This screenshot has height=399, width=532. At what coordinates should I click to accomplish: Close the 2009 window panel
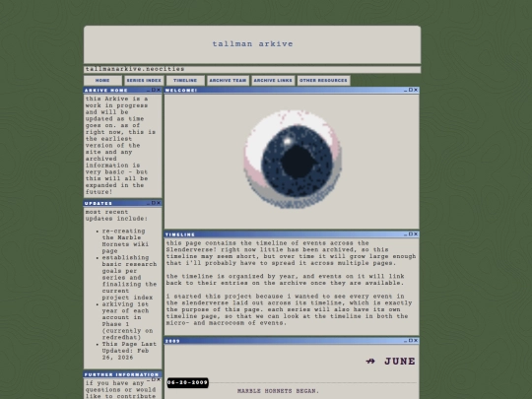tap(416, 340)
